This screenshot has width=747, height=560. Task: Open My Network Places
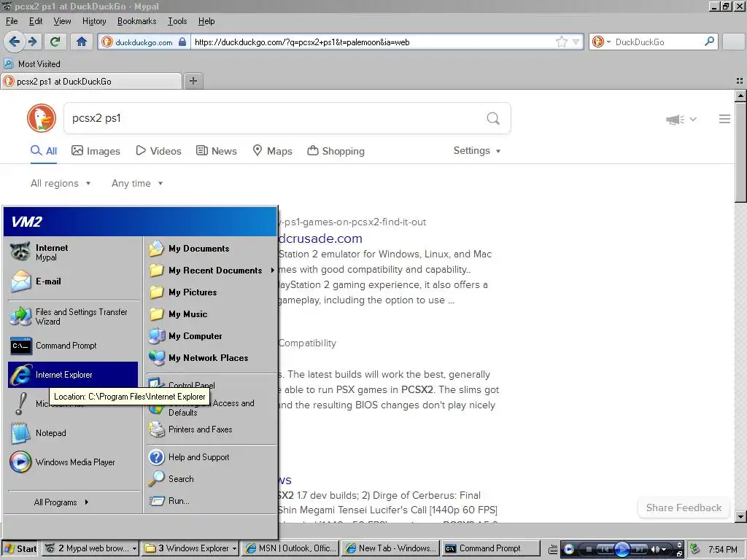(x=211, y=358)
